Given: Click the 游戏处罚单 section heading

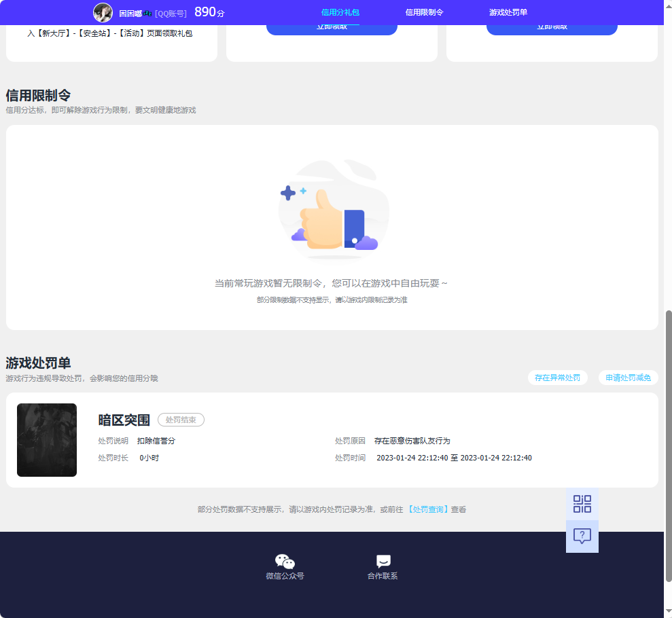Looking at the screenshot, I should (x=38, y=363).
